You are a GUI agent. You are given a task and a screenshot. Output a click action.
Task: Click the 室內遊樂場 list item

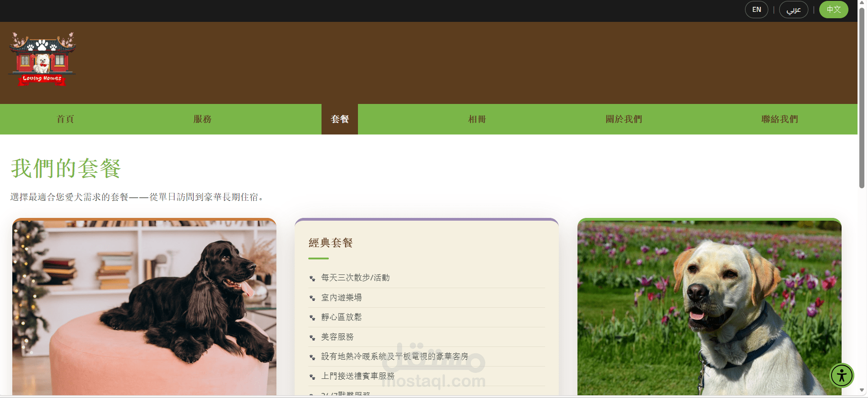427,298
